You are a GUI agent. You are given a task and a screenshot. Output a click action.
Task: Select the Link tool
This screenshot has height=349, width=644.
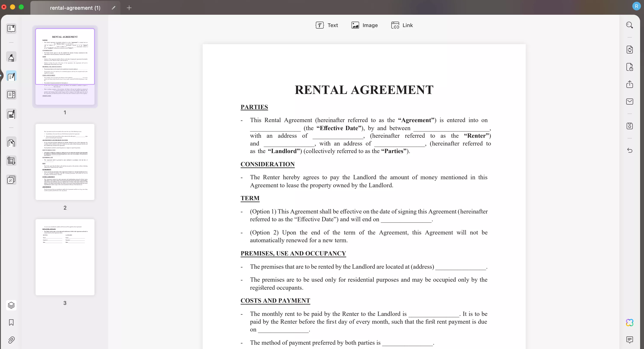[x=402, y=25]
